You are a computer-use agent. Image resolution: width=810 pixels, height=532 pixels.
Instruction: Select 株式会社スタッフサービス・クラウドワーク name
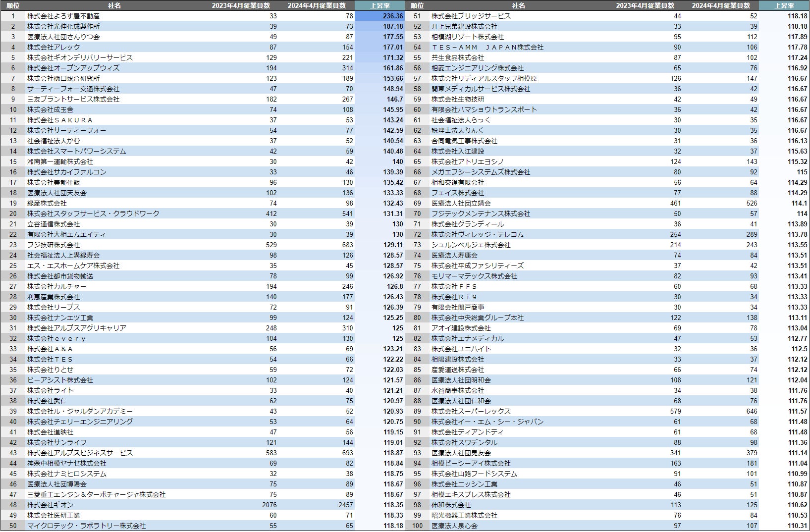point(93,213)
